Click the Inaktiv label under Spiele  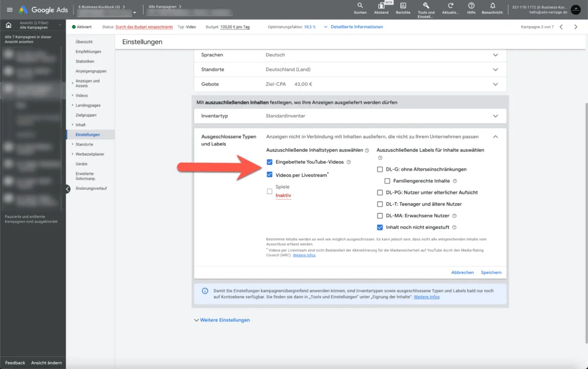click(x=283, y=195)
